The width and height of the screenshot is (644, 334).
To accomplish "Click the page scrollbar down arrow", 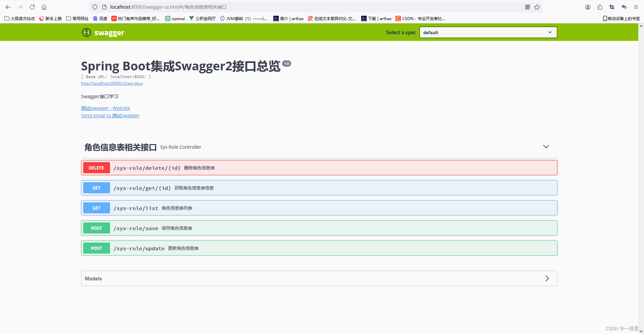I will [x=641, y=331].
